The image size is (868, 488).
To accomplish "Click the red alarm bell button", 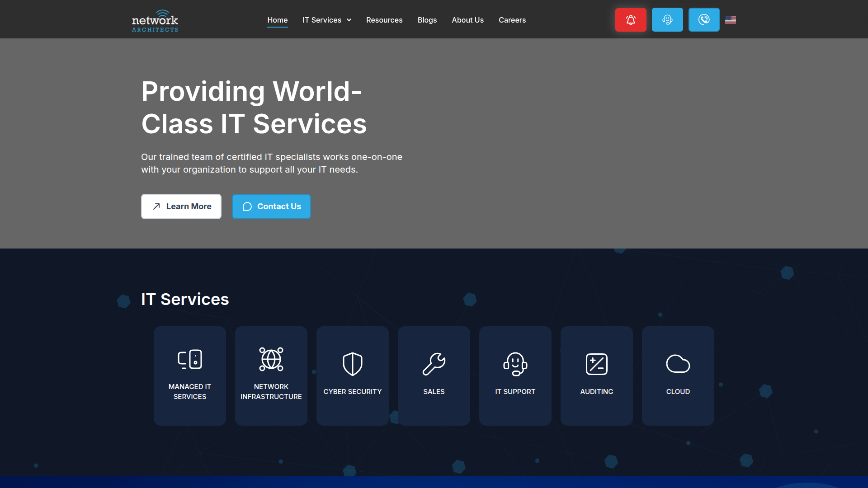I will click(x=631, y=19).
